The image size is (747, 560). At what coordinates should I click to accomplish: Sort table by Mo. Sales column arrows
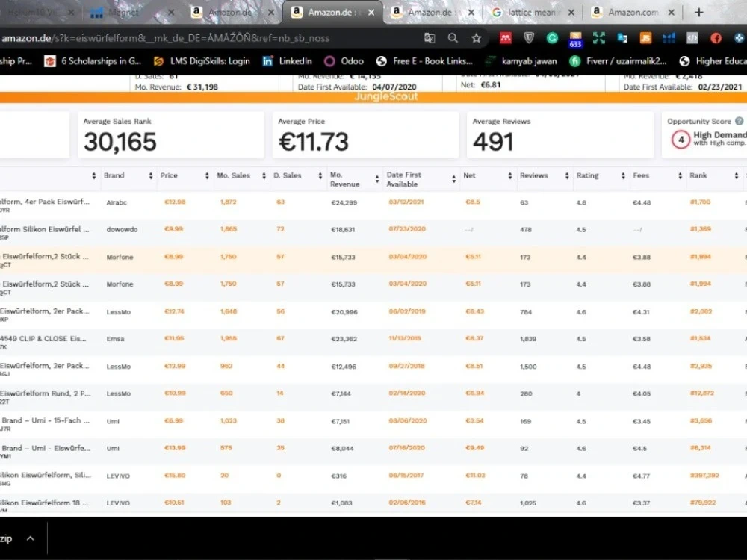click(x=264, y=176)
